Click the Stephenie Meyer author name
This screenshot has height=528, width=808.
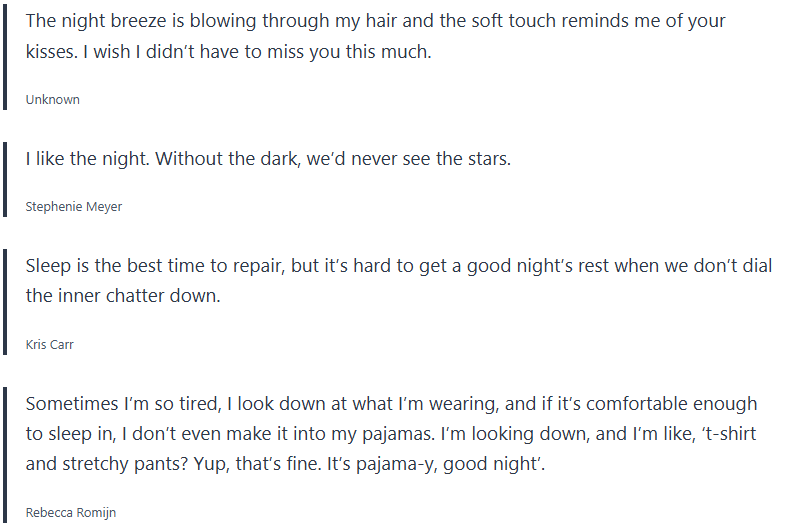click(x=73, y=207)
